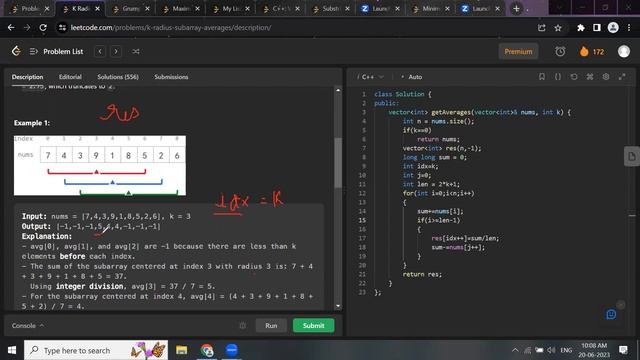Screen dimensions: 640x360
Task: Switch to the Editorial tab
Action: (x=70, y=77)
